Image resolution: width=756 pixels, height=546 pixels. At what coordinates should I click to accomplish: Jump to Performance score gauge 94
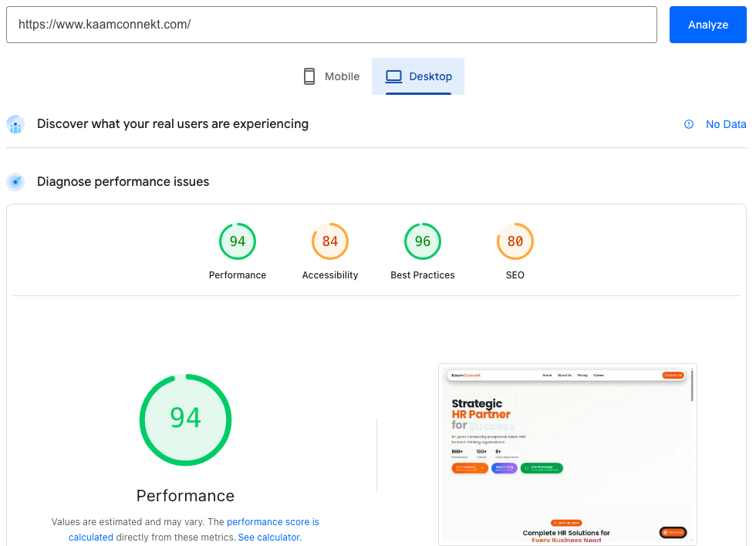[238, 241]
